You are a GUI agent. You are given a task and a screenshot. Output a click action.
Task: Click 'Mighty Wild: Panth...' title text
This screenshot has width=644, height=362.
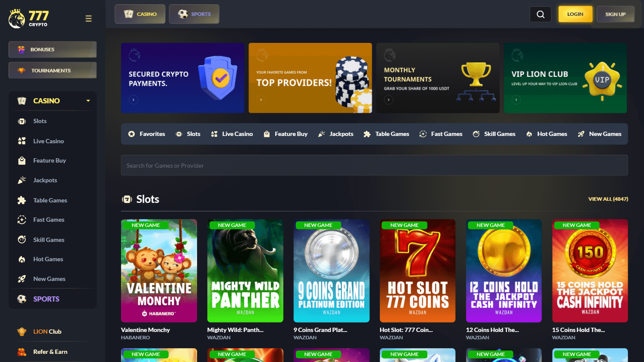coord(235,330)
